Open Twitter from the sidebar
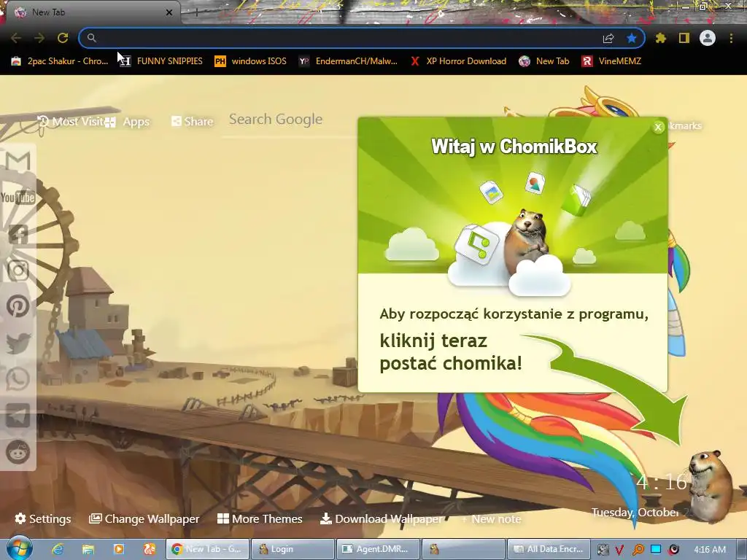 pyautogui.click(x=18, y=343)
